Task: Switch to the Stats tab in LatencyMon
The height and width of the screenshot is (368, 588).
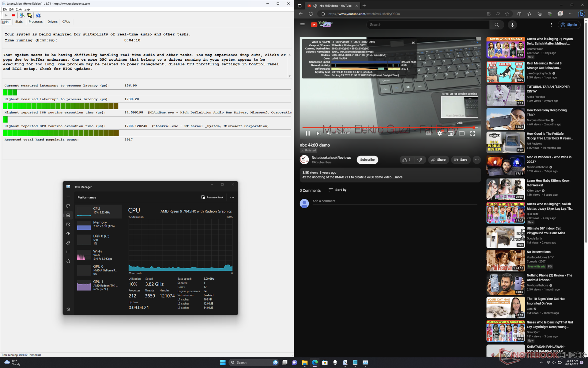Action: coord(19,22)
